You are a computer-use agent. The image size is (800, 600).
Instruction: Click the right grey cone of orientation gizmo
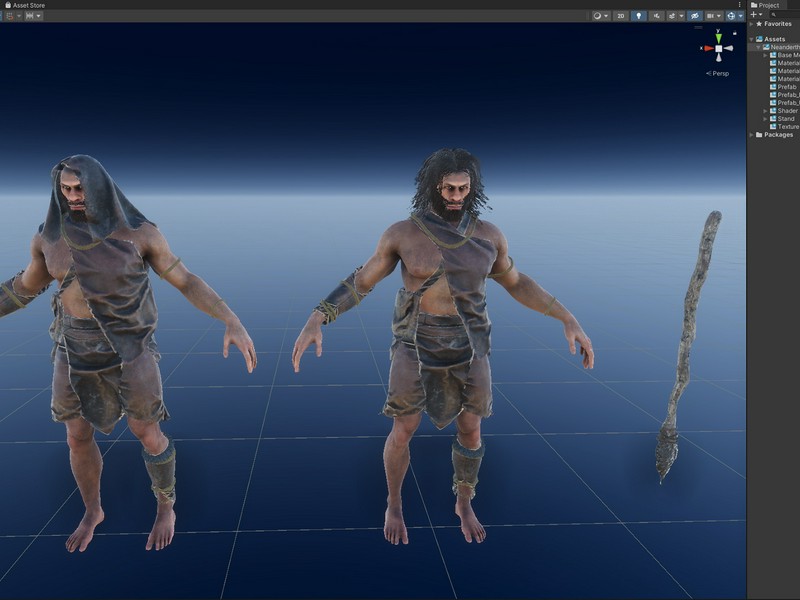pos(729,48)
